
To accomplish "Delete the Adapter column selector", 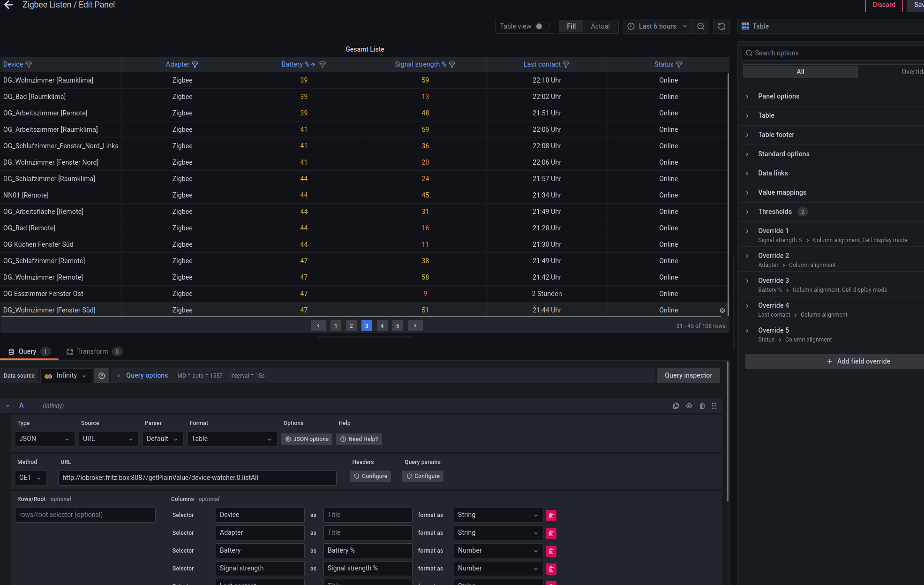I will tap(551, 533).
